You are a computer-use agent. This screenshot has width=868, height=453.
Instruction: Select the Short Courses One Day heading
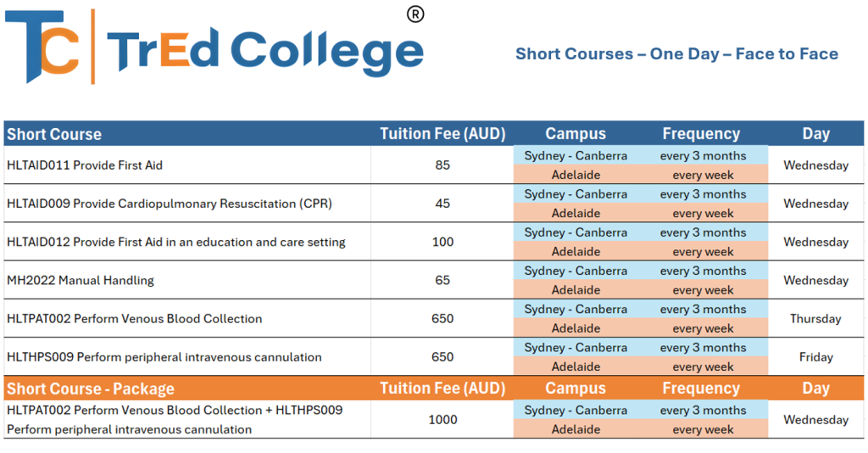click(x=676, y=54)
